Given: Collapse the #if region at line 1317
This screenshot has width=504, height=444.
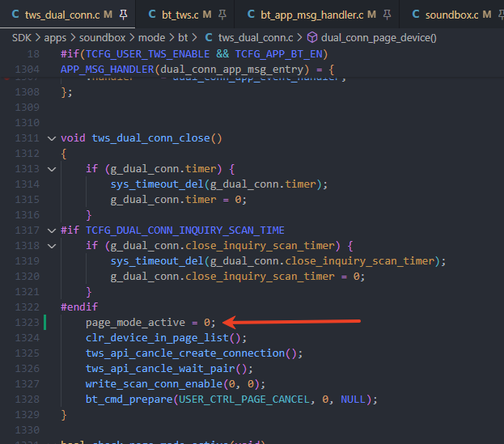Looking at the screenshot, I should tap(52, 230).
